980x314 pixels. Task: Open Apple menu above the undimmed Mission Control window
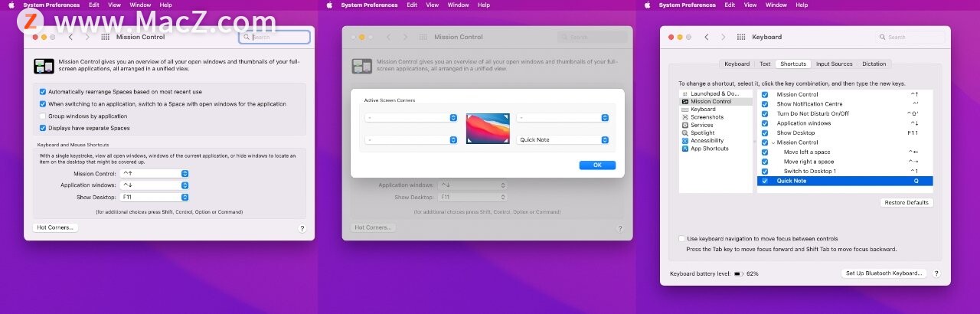pyautogui.click(x=11, y=5)
